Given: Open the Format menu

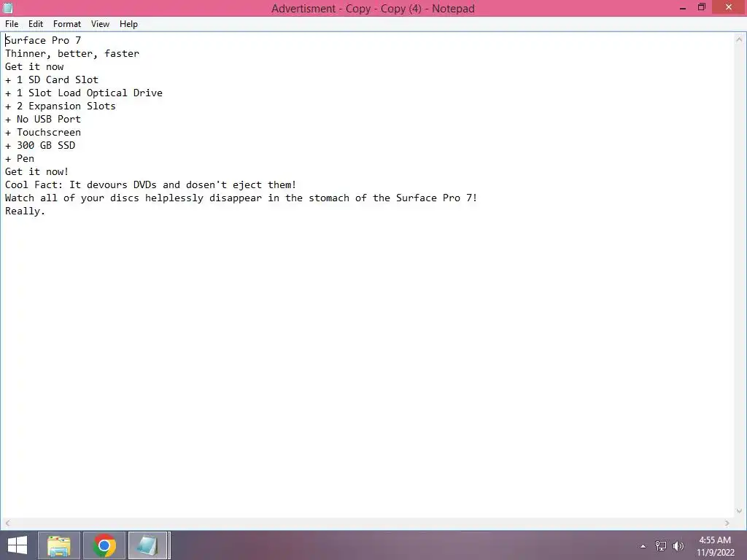Looking at the screenshot, I should [66, 24].
